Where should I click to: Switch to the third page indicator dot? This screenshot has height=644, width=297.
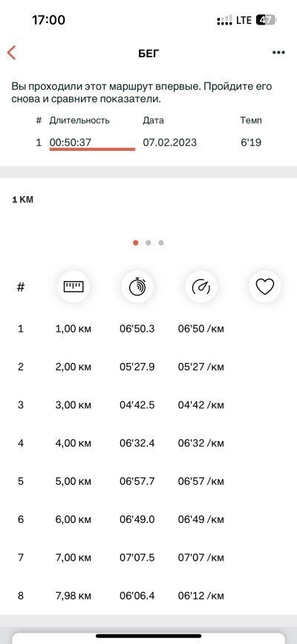161,242
